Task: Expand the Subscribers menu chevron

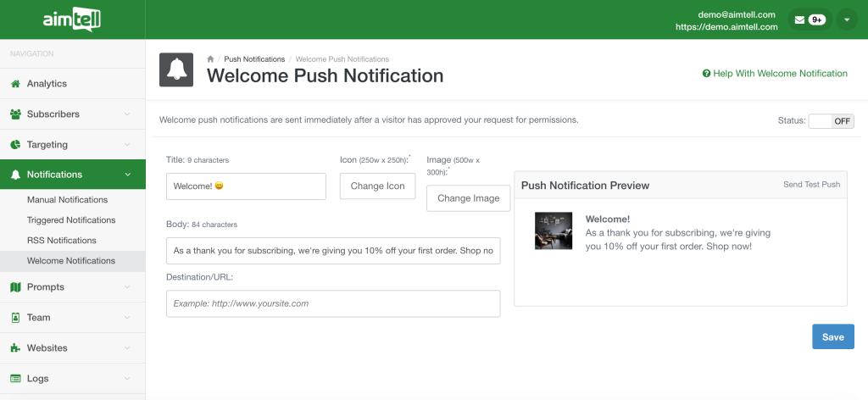Action: click(127, 114)
